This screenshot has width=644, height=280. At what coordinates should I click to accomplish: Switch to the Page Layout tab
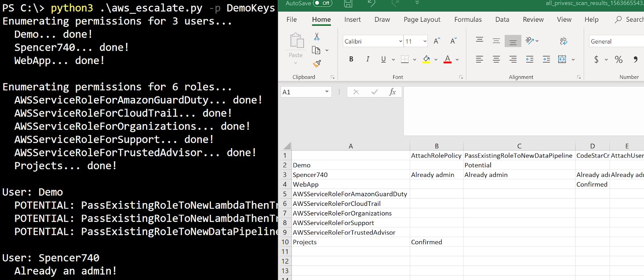(422, 19)
